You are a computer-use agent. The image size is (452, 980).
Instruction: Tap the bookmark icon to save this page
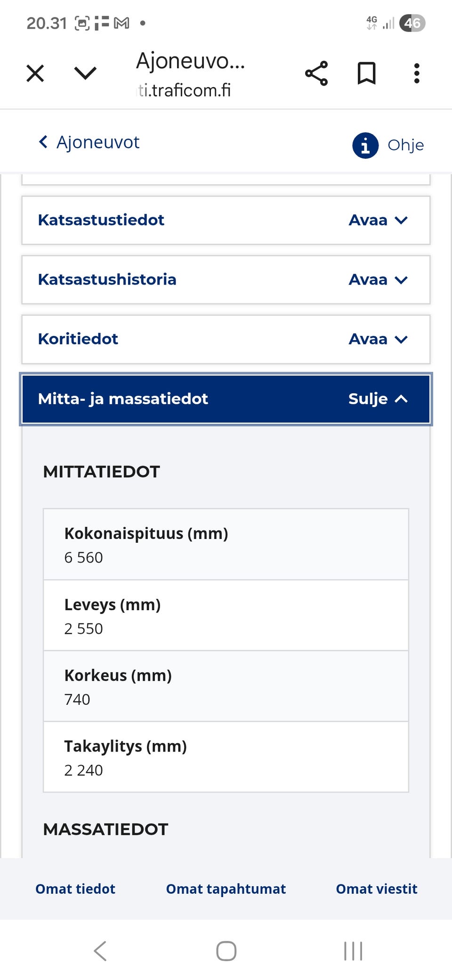[x=367, y=73]
